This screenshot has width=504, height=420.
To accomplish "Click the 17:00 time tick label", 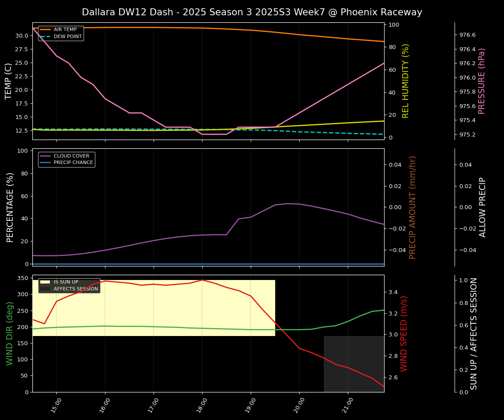I will point(153,405).
